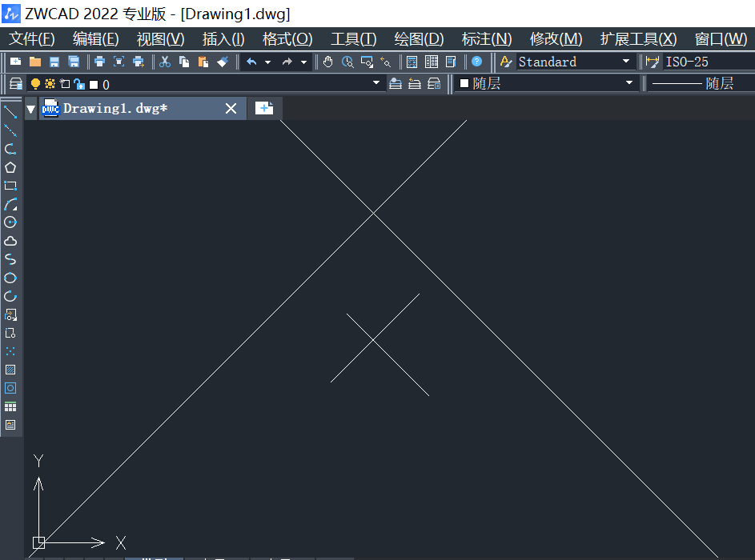The width and height of the screenshot is (755, 560).
Task: Open the Tool Palettes icon
Action: pos(451,62)
